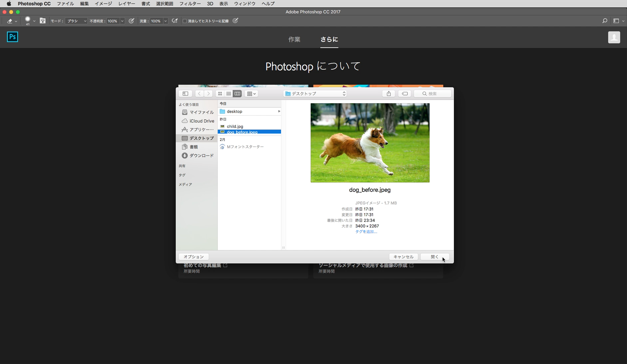
Task: Go forward in file dialog
Action: [208, 94]
